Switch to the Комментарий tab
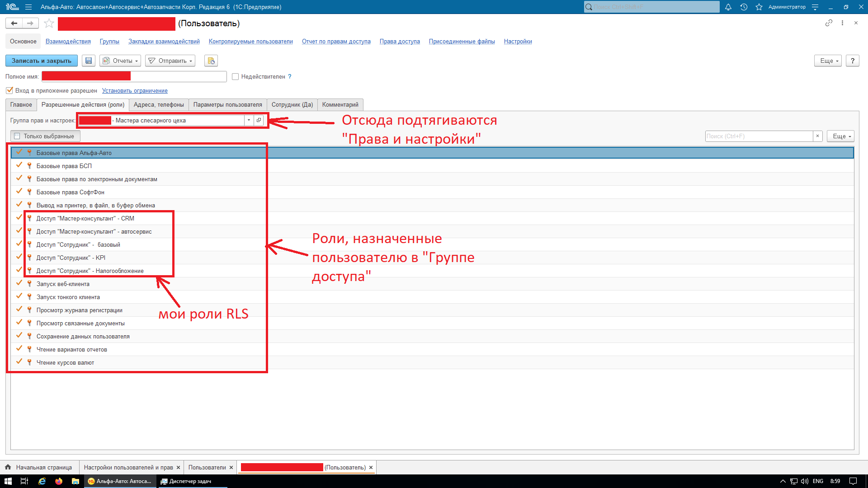868x488 pixels. point(340,104)
